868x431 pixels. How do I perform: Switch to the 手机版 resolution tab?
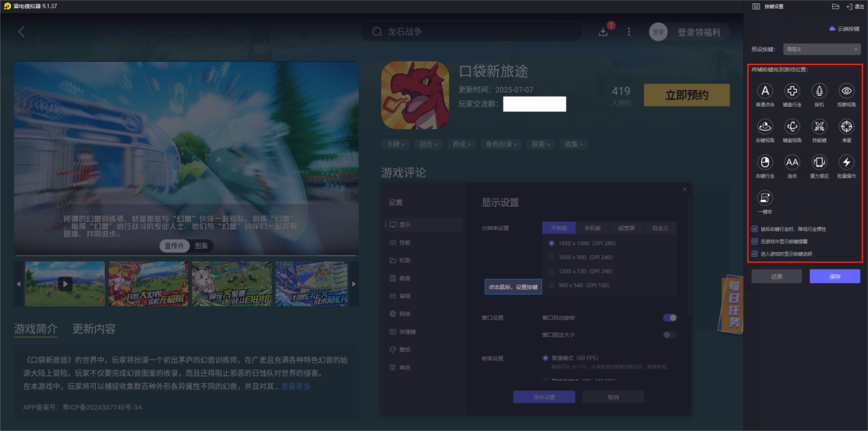coord(593,227)
